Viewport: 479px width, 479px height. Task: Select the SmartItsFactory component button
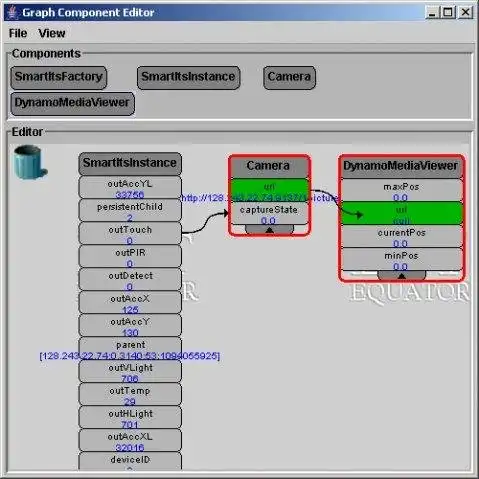[x=59, y=77]
